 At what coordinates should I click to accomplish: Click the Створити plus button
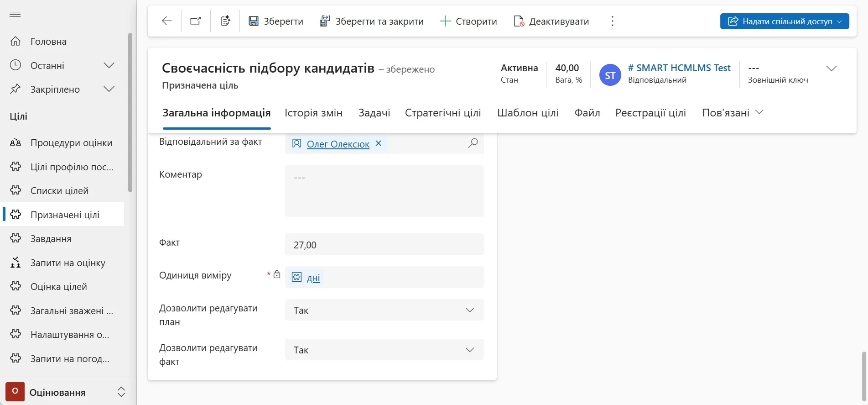(x=468, y=21)
